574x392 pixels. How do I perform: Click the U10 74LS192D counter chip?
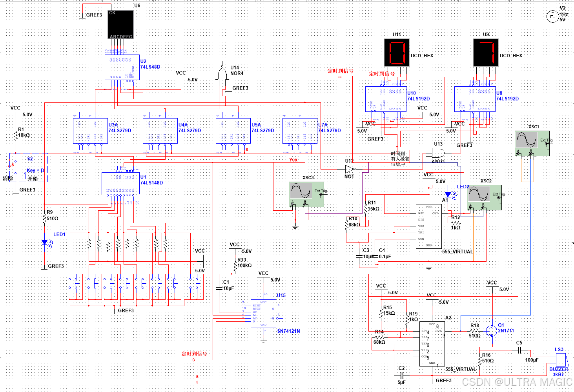pyautogui.click(x=386, y=99)
